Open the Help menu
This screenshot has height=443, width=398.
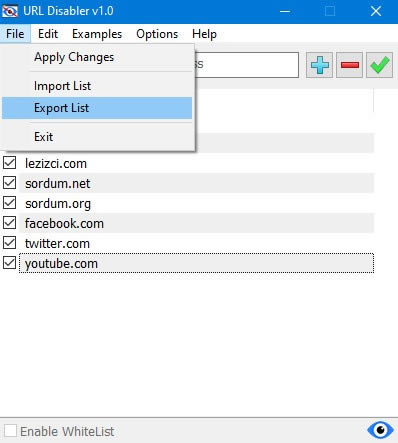204,34
